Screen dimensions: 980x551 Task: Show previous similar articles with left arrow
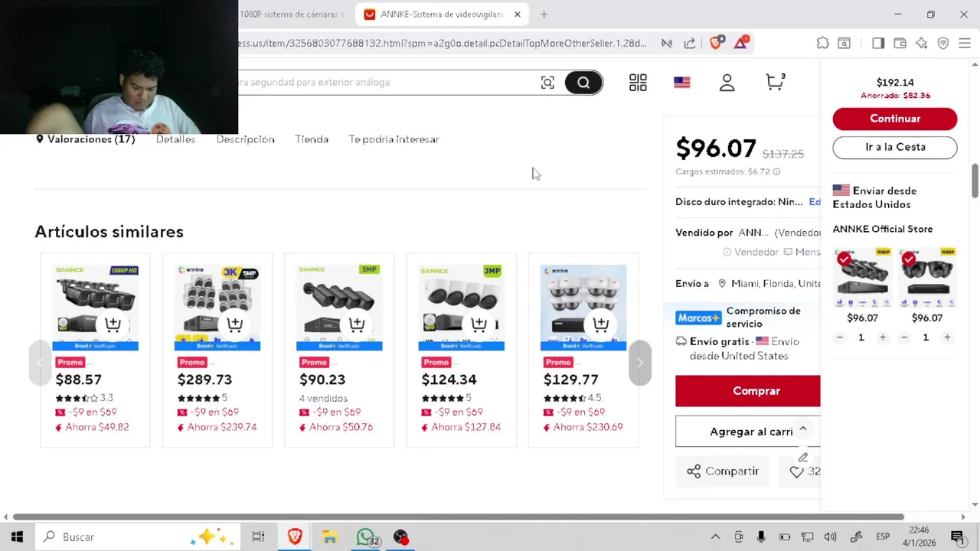(40, 363)
